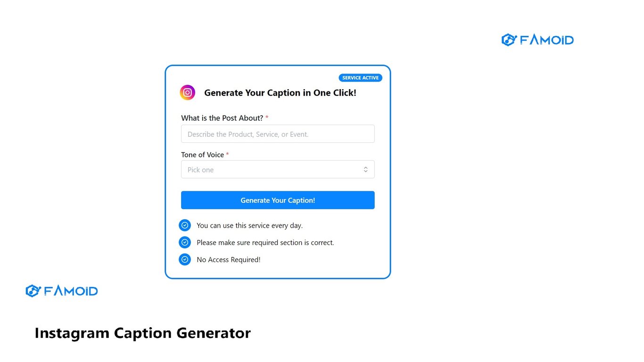Click the "What is the Post About?" label

coord(222,118)
